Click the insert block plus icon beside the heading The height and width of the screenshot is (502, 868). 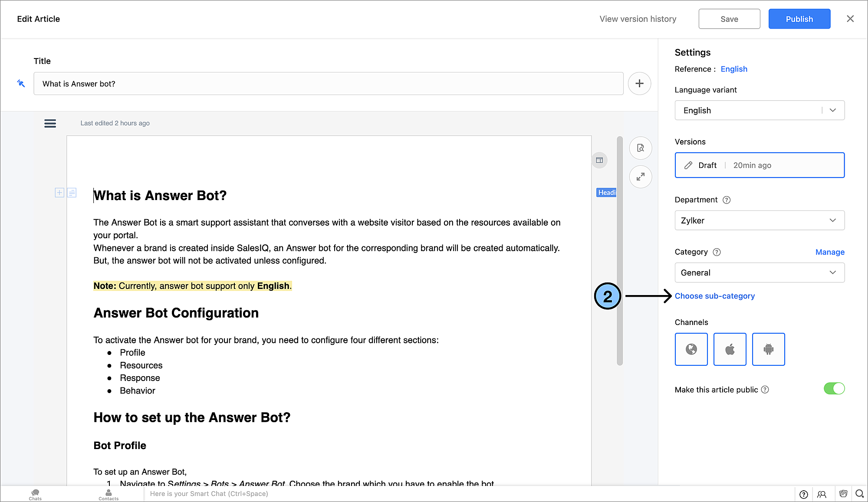point(59,193)
